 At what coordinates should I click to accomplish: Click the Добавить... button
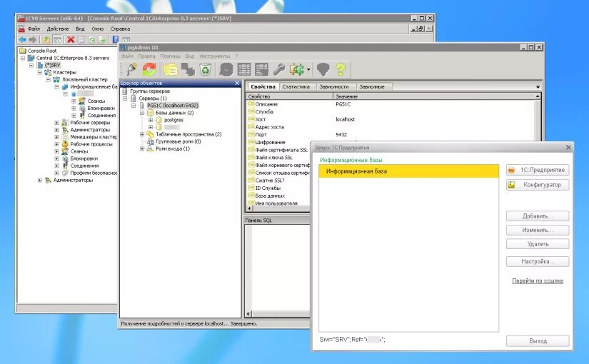[538, 216]
